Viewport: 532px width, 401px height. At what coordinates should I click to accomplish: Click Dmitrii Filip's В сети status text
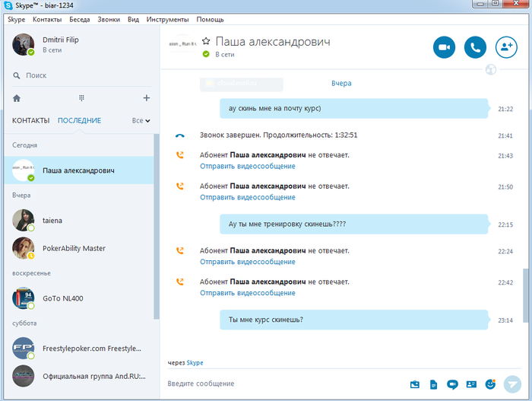[x=52, y=50]
